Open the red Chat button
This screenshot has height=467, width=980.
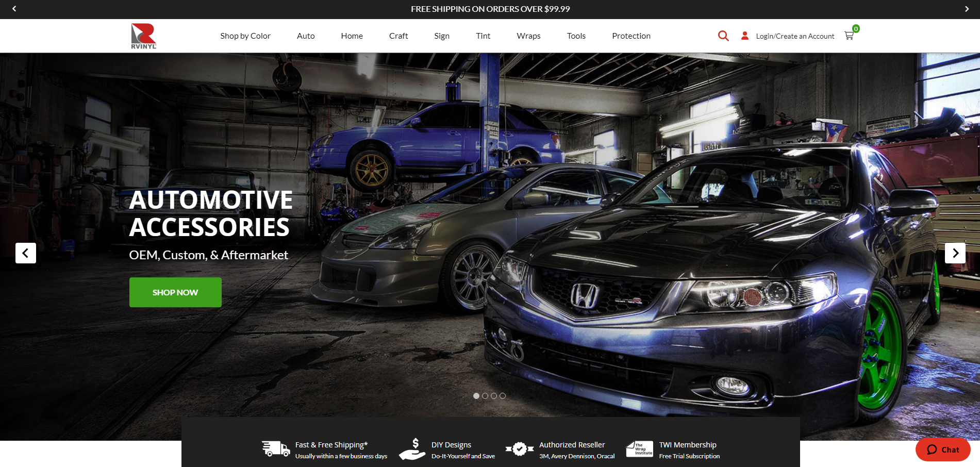[x=943, y=449]
